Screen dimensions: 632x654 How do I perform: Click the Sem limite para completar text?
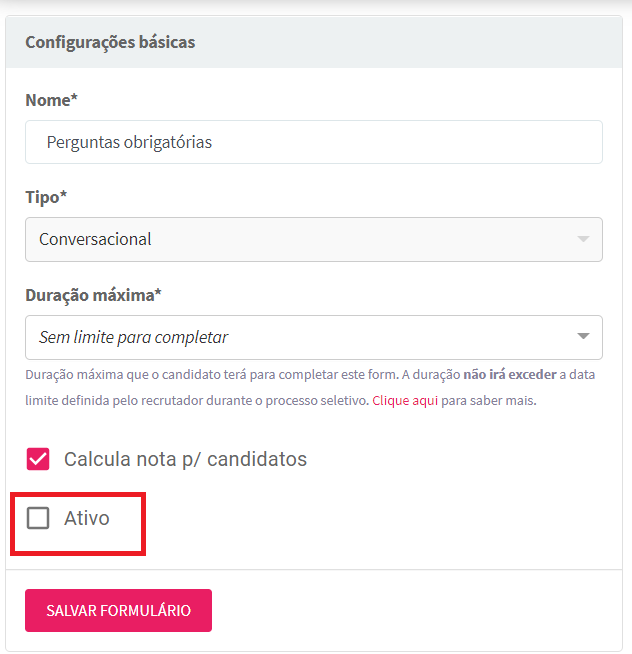(133, 337)
